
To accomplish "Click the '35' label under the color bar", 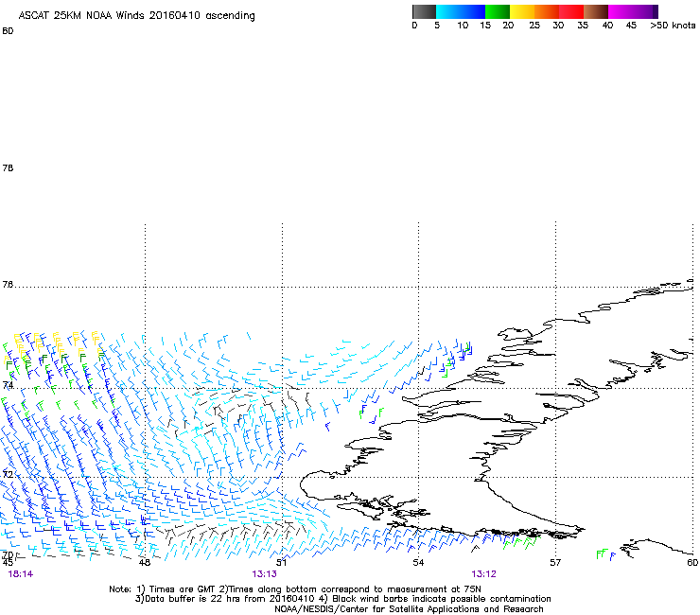I will pos(583,26).
